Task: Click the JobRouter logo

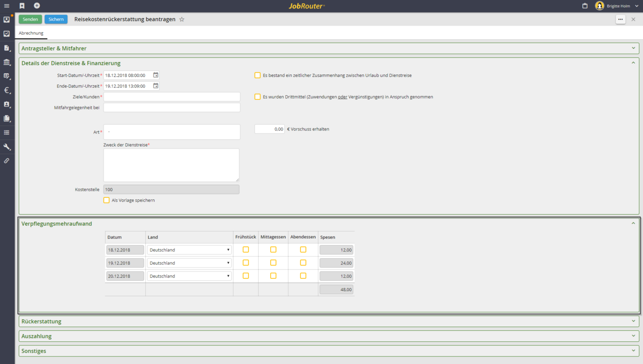Action: [x=307, y=6]
